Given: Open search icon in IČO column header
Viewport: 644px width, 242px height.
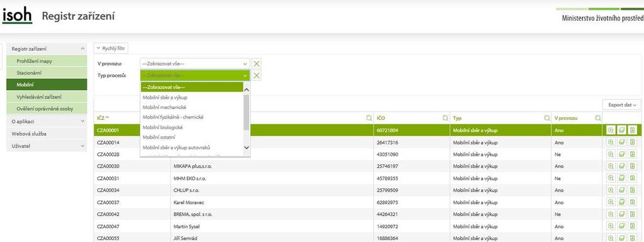Looking at the screenshot, I should click(445, 118).
